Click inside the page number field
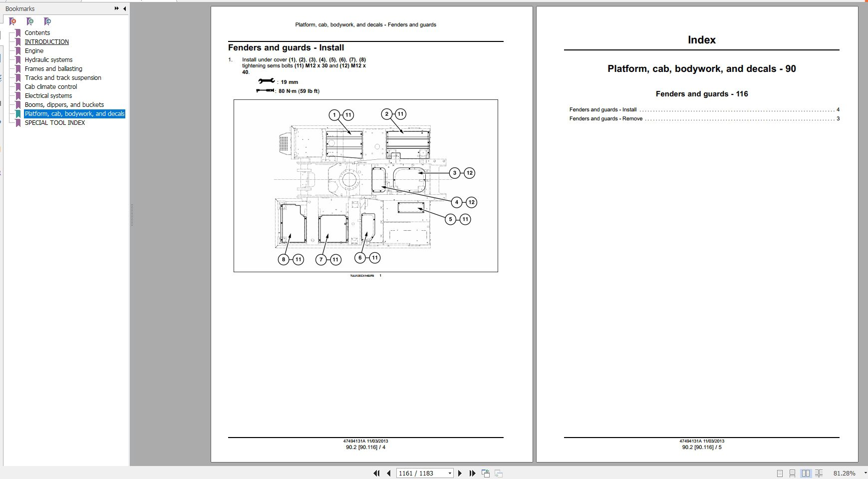The height and width of the screenshot is (479, 868). coord(419,473)
